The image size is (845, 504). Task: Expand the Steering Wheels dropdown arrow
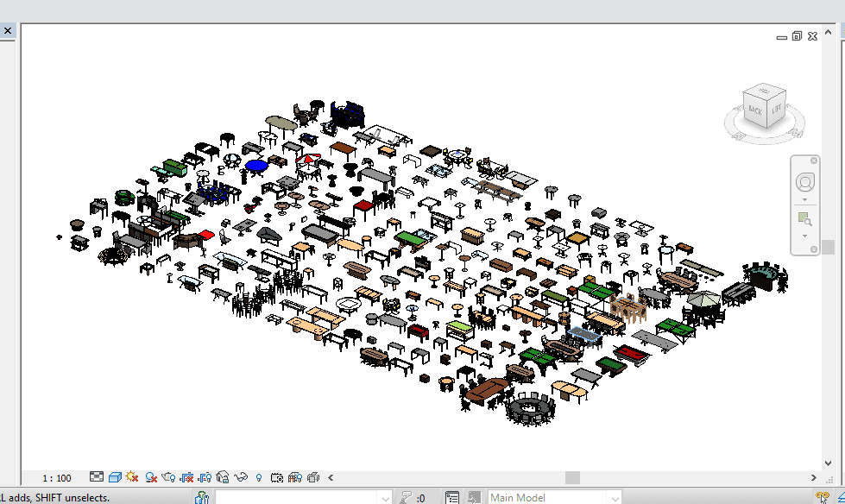[804, 200]
